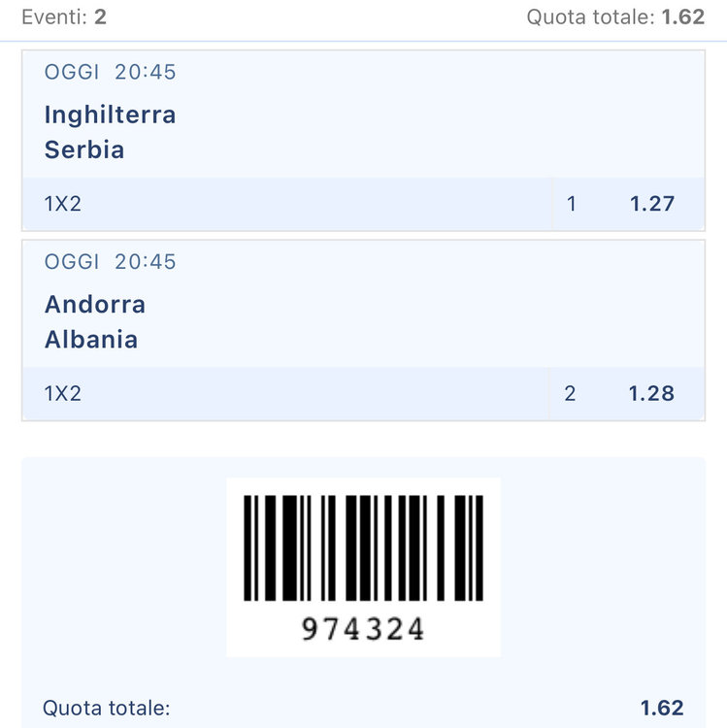Select the 1X2 market for Inghilterra–Serbia
The width and height of the screenshot is (727, 728).
coord(63,204)
